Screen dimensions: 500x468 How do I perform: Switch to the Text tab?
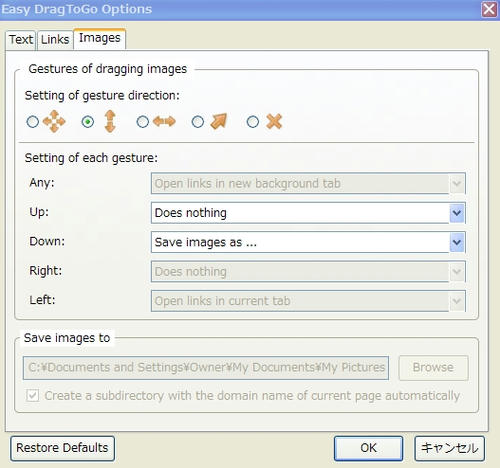[21, 40]
